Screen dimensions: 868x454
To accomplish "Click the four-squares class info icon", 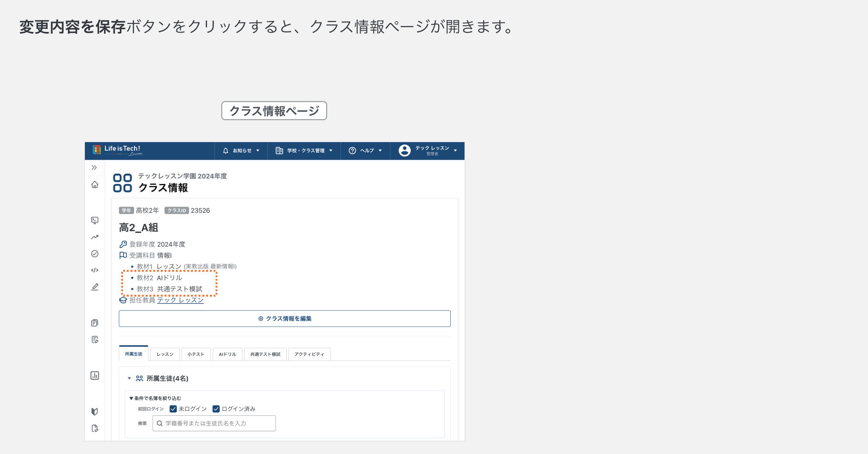I will point(123,183).
